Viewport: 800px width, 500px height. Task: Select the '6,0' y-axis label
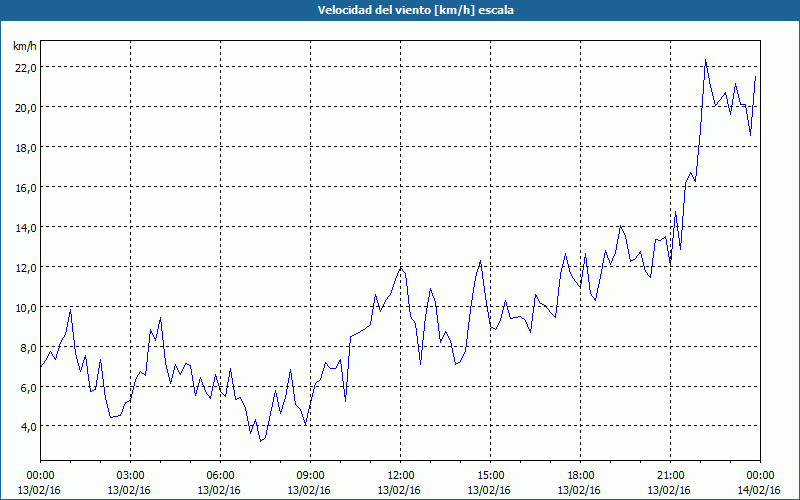point(28,387)
